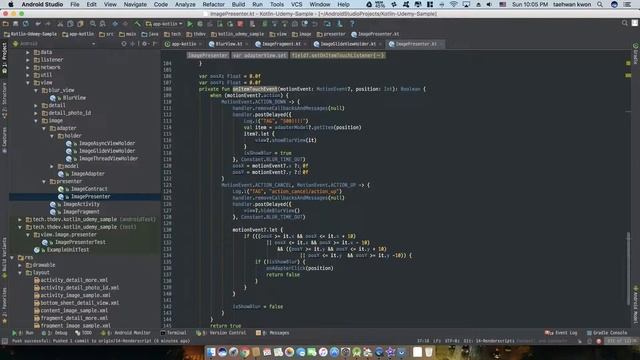The height and width of the screenshot is (360, 640).
Task: Open the Refactor menu
Action: point(213,4)
